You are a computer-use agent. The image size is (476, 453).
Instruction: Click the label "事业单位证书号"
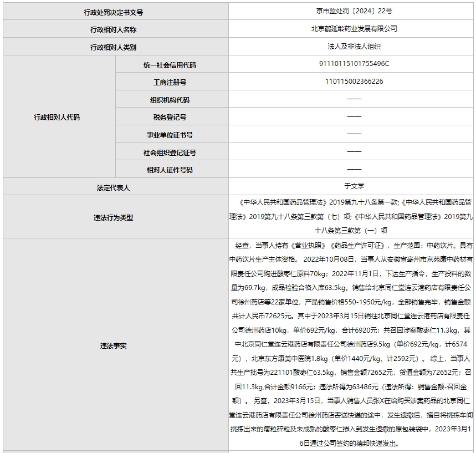pos(170,135)
